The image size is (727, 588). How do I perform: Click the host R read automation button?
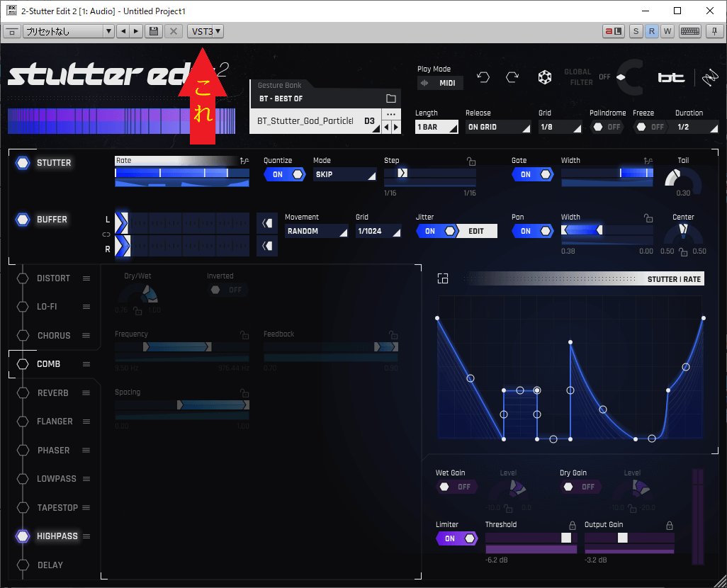click(x=651, y=31)
